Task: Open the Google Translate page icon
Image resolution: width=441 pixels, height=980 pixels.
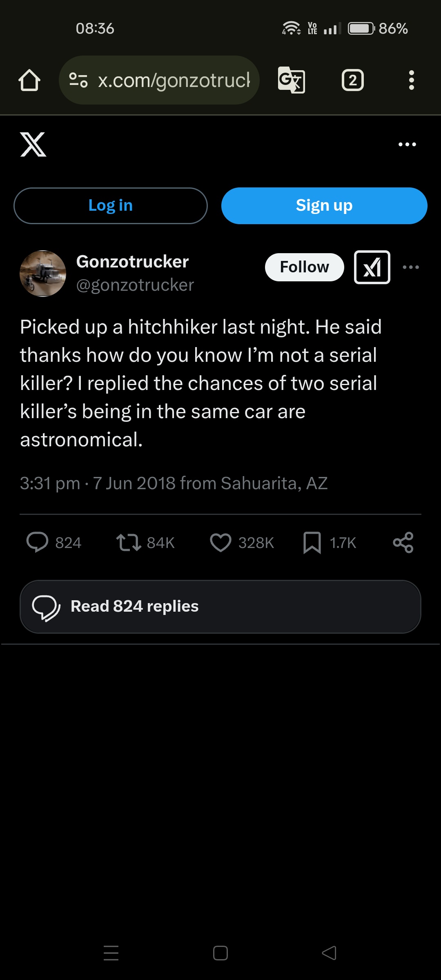Action: click(x=291, y=80)
